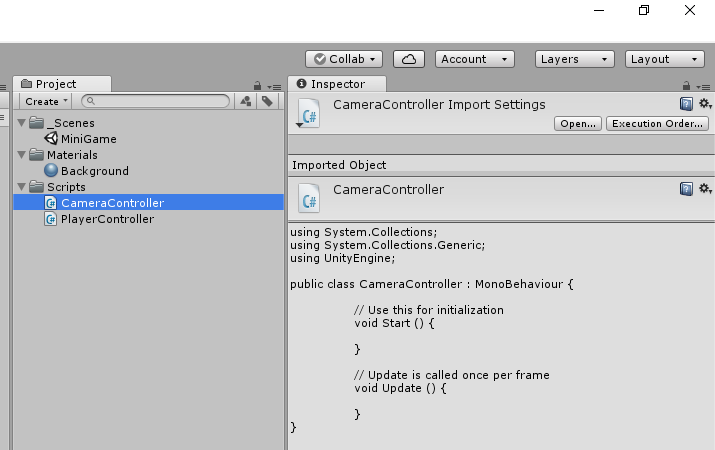Click the cloud services button

coord(409,59)
